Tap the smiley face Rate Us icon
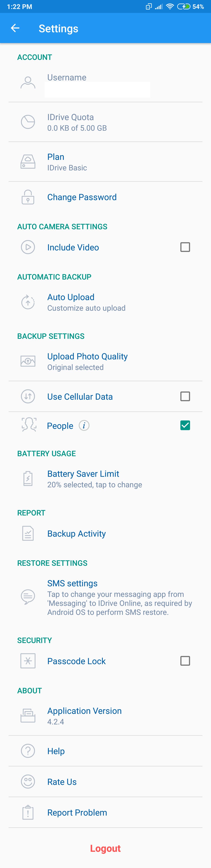The image size is (211, 868). tap(28, 782)
